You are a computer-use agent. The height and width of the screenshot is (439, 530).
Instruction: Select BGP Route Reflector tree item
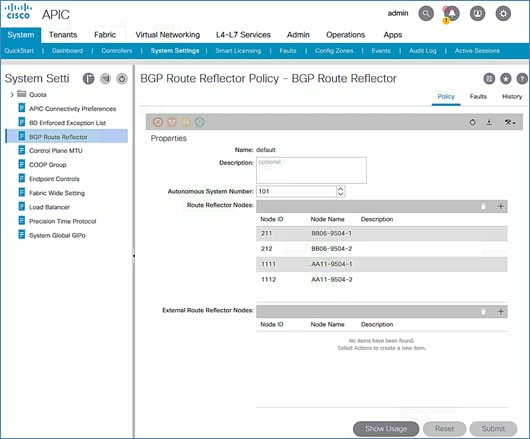point(67,137)
